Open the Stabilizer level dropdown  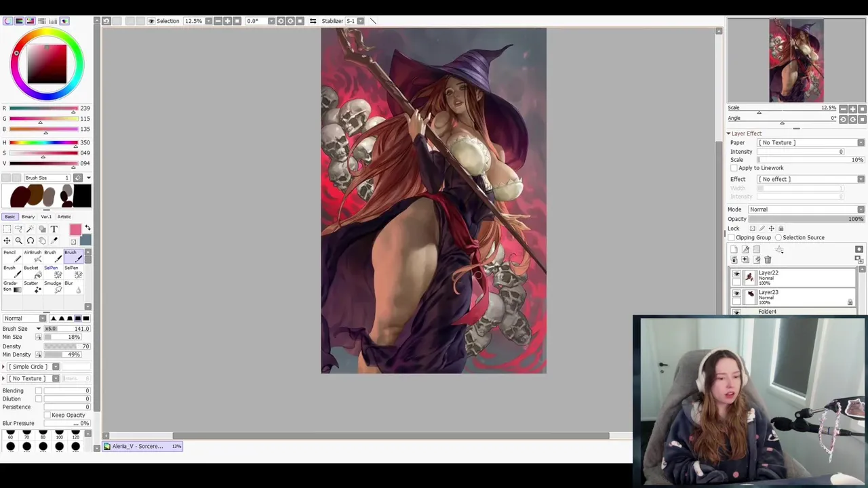[361, 21]
